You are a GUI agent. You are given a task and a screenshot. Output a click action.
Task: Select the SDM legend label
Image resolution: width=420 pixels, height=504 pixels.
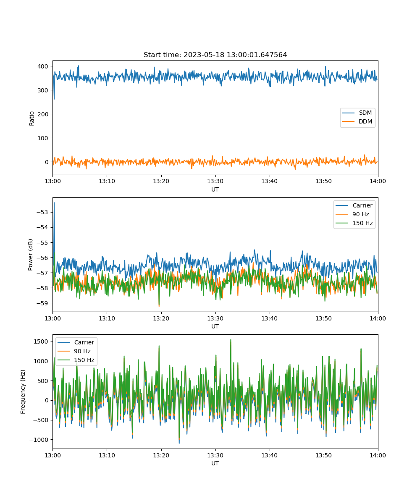(365, 113)
